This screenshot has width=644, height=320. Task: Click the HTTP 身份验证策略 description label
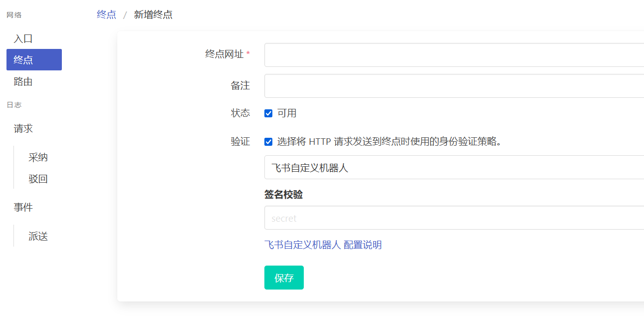tap(389, 142)
